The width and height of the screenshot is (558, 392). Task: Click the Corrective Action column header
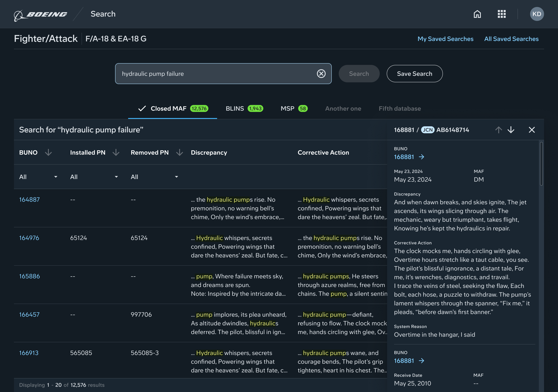[x=323, y=152]
